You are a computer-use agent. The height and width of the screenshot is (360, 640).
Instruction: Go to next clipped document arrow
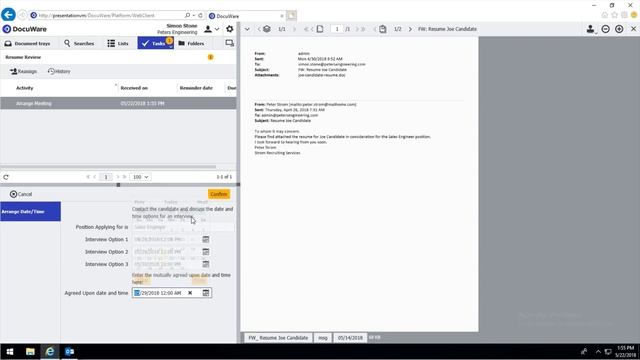(x=410, y=29)
